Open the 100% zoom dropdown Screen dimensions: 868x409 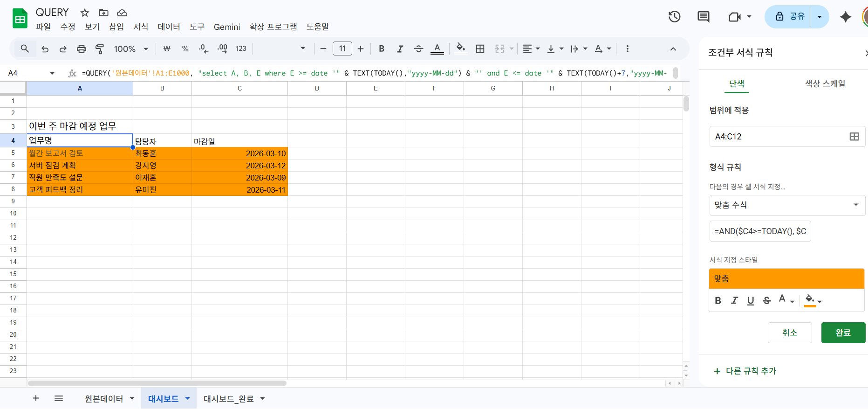coord(131,49)
